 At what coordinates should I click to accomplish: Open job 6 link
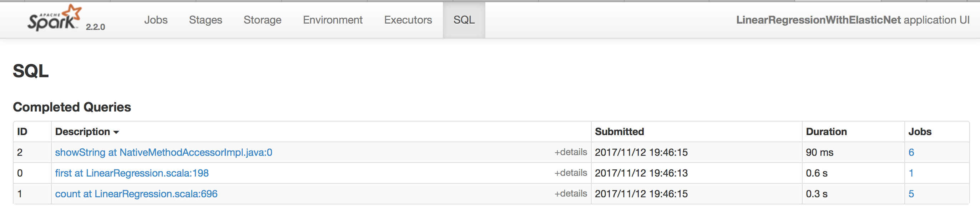click(911, 152)
